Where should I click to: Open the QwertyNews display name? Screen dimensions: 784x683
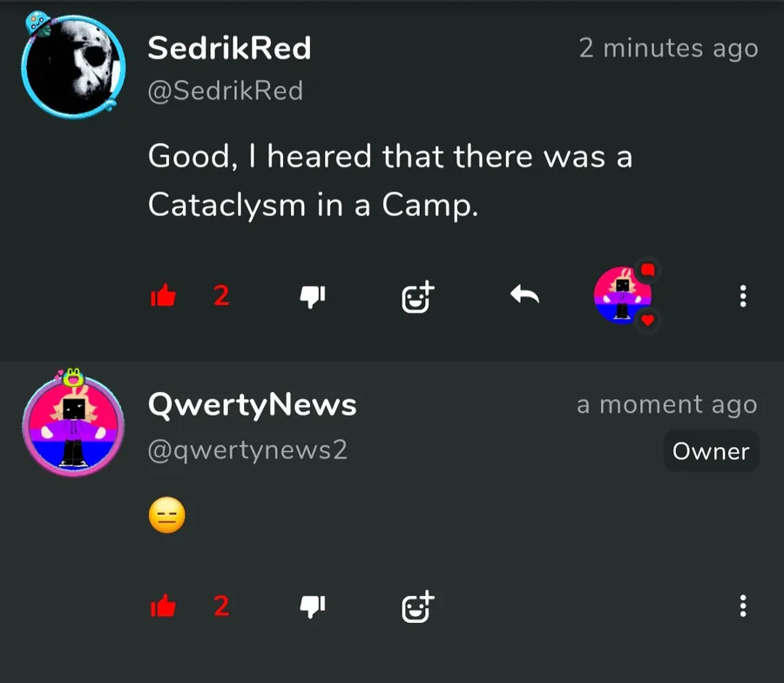(252, 404)
